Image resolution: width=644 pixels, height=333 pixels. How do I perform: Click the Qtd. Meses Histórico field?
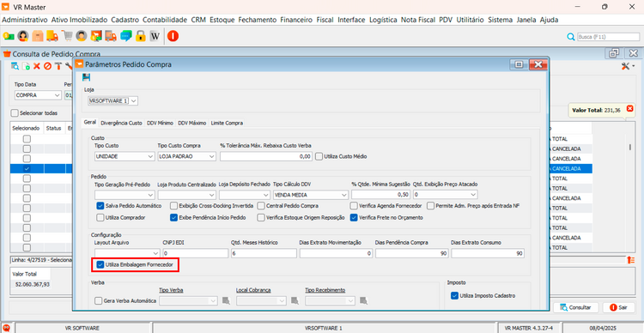click(x=264, y=253)
